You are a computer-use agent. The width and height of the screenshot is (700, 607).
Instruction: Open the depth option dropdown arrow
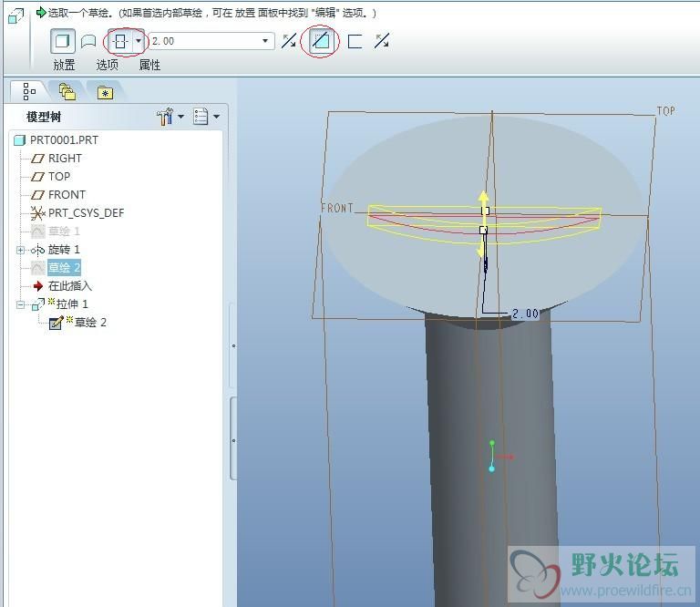pyautogui.click(x=139, y=41)
